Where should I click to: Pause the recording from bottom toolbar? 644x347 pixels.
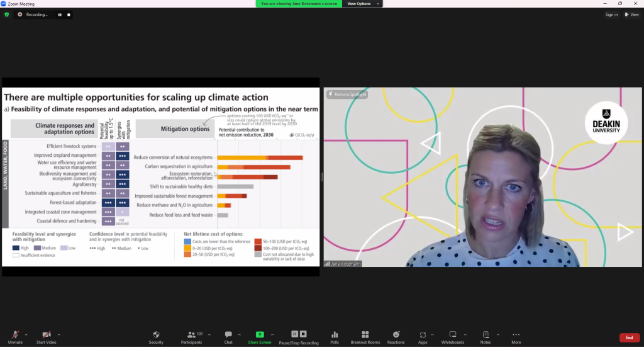pyautogui.click(x=294, y=334)
